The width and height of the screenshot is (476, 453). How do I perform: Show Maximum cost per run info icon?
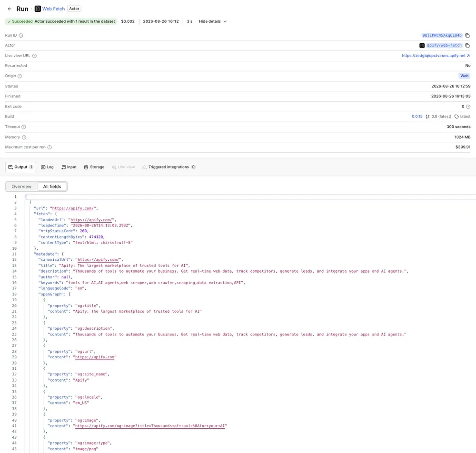point(50,147)
